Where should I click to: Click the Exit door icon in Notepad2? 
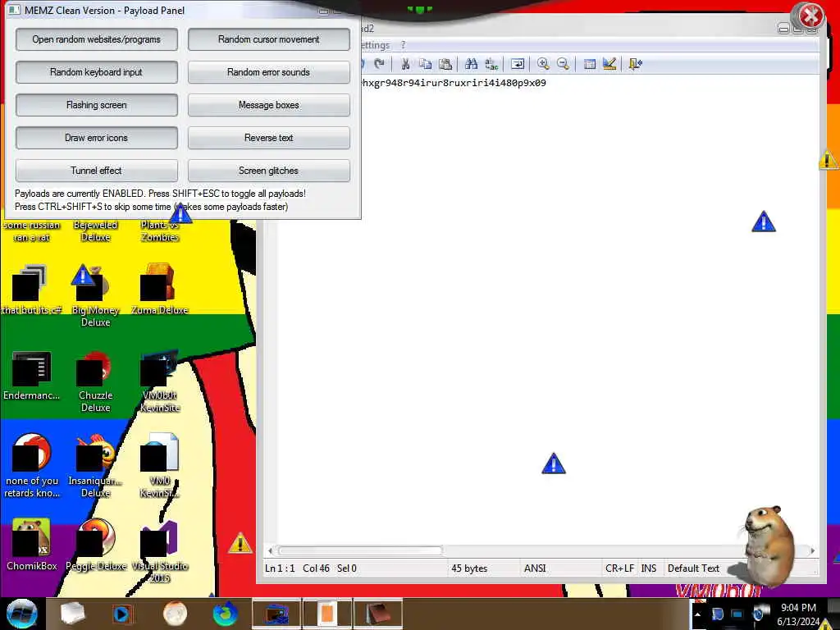pos(636,64)
